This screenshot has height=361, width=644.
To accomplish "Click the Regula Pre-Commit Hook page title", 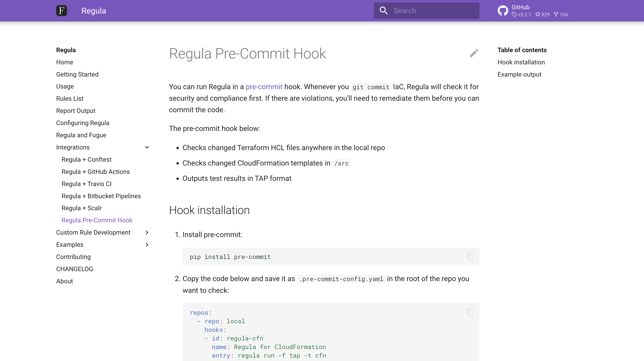I will 248,53.
